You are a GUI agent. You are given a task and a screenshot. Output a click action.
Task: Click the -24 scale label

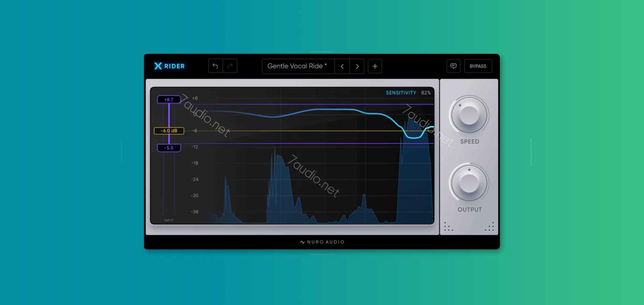point(195,179)
